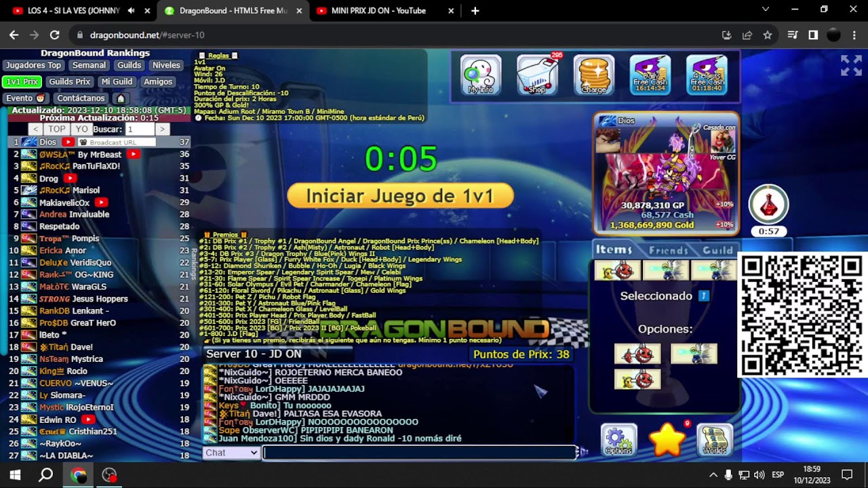Show hidden system tray icons chevron
Viewport: 868px width, 488px height.
point(713,475)
